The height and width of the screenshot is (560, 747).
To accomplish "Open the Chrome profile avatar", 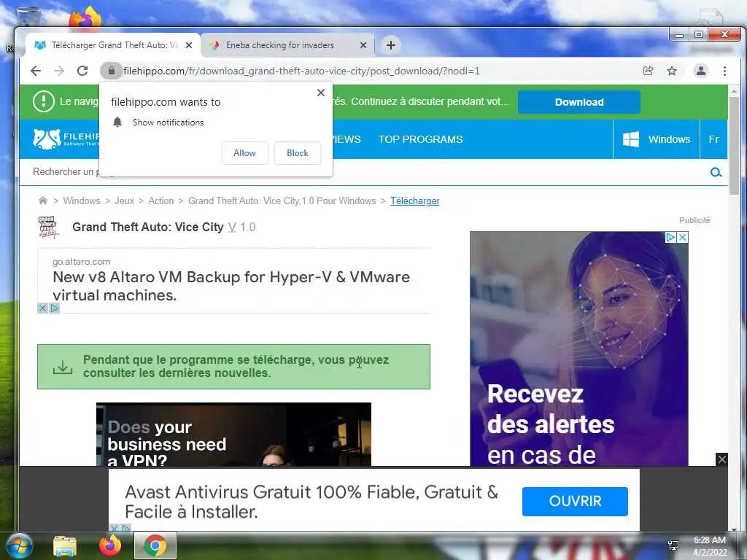I will tap(701, 71).
